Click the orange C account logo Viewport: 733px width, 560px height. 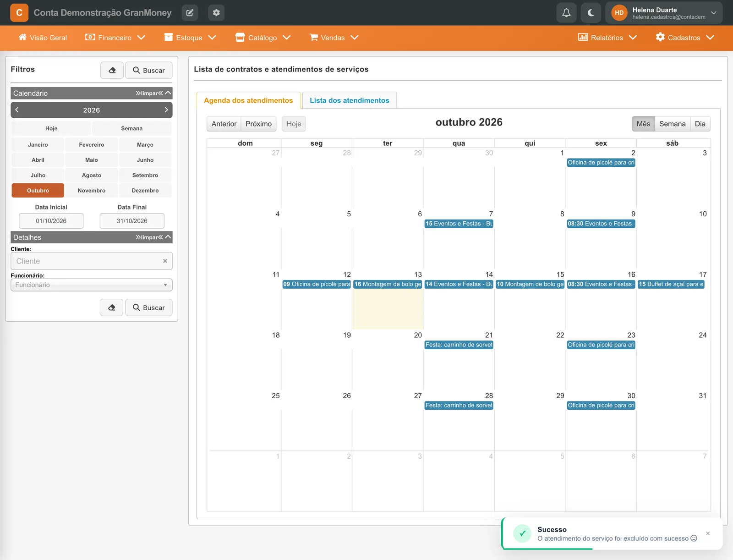[x=19, y=13]
